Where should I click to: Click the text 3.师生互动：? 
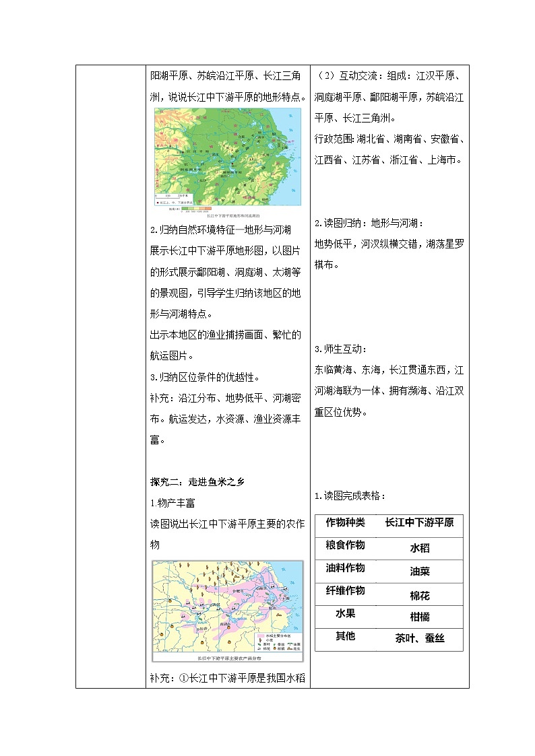pos(340,349)
